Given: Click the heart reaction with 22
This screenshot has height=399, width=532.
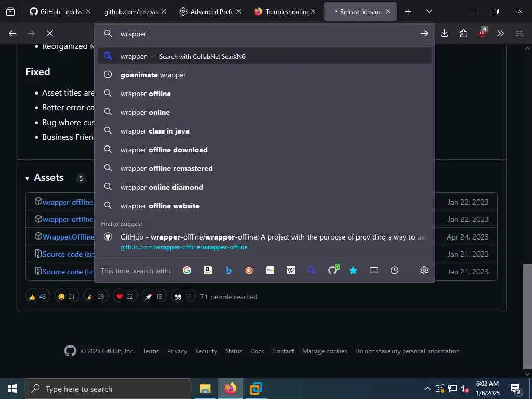Looking at the screenshot, I should (x=125, y=296).
